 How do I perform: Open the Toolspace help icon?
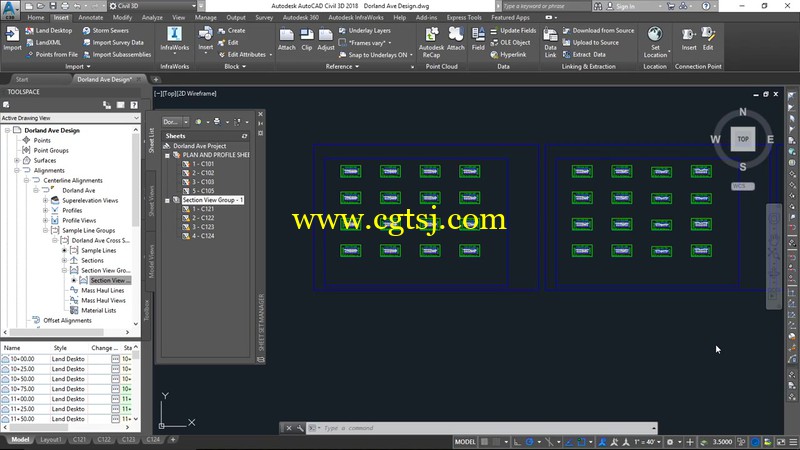click(x=134, y=105)
